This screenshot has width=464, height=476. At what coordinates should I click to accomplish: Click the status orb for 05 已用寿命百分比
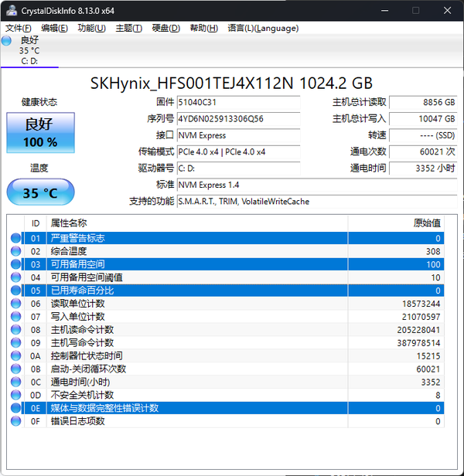tap(15, 291)
